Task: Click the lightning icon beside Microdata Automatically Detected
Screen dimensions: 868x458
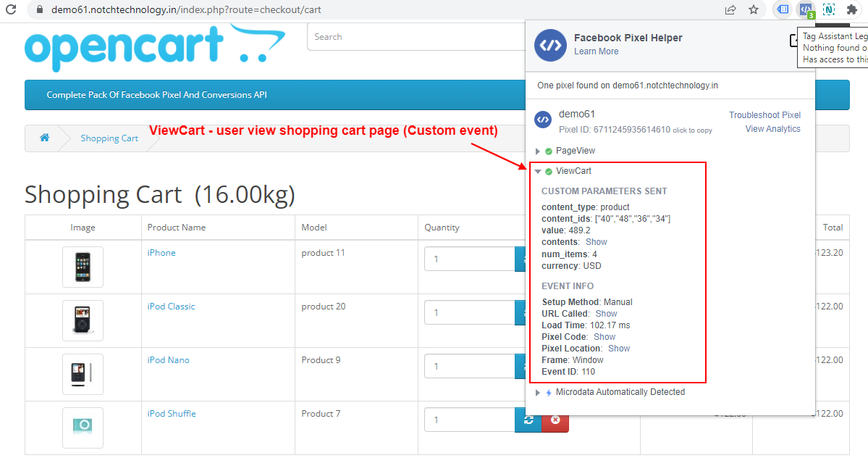Action: tap(549, 393)
